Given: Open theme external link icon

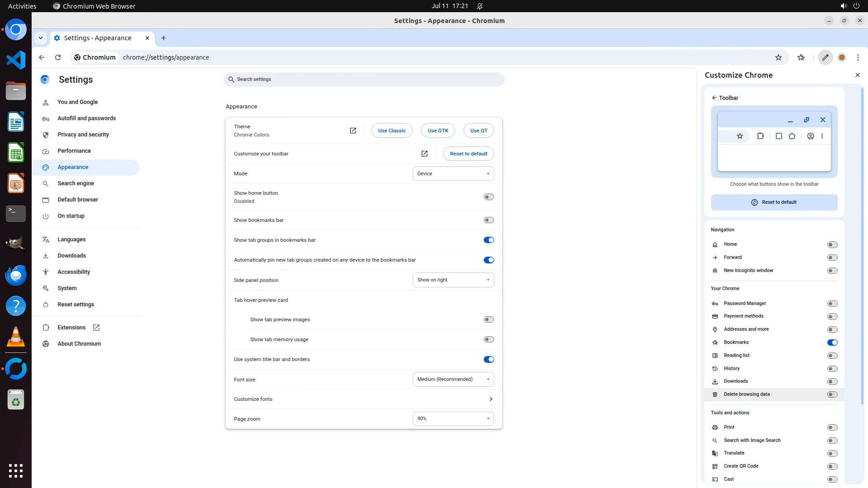Looking at the screenshot, I should 353,131.
